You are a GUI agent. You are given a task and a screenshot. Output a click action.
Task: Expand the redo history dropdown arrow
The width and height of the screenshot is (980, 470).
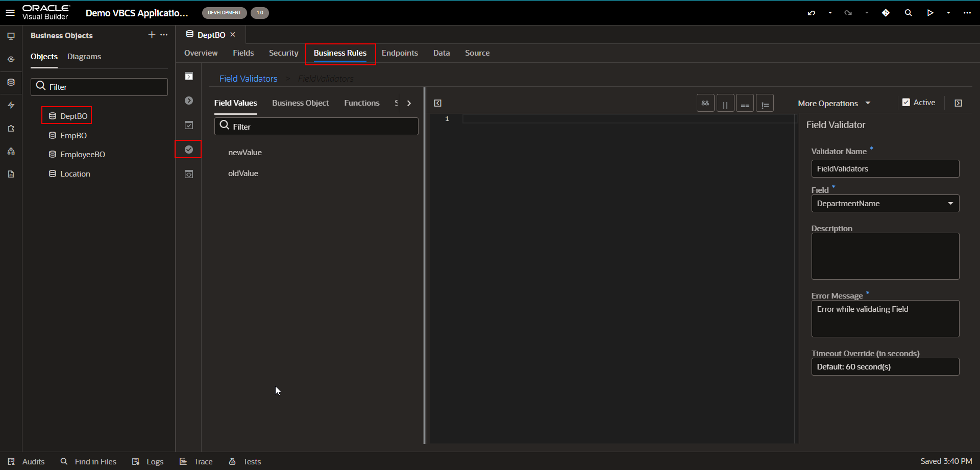pos(867,13)
